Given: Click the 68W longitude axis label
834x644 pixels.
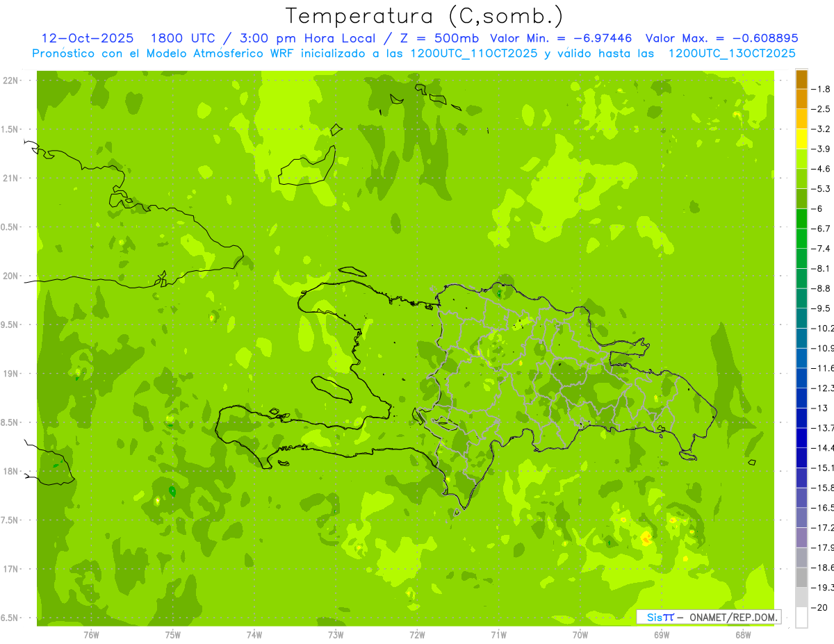Looking at the screenshot, I should (742, 634).
